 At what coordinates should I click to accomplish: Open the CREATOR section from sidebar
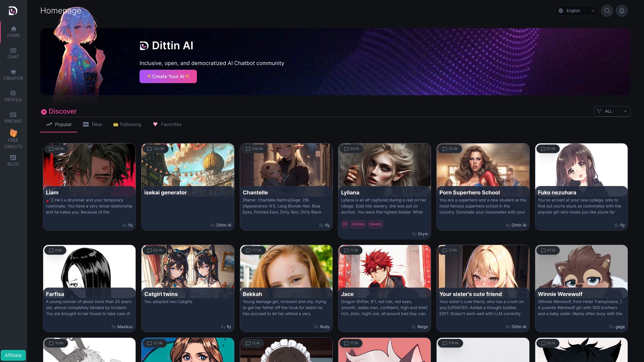(x=13, y=74)
